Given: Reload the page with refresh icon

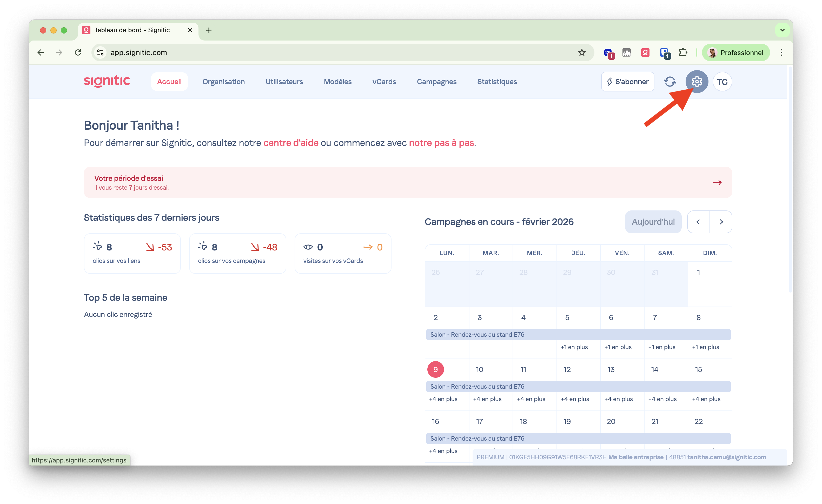Looking at the screenshot, I should [x=78, y=52].
